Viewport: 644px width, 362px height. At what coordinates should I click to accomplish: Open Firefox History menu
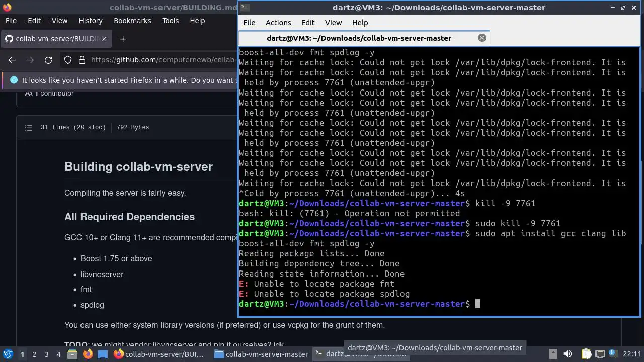pyautogui.click(x=91, y=21)
